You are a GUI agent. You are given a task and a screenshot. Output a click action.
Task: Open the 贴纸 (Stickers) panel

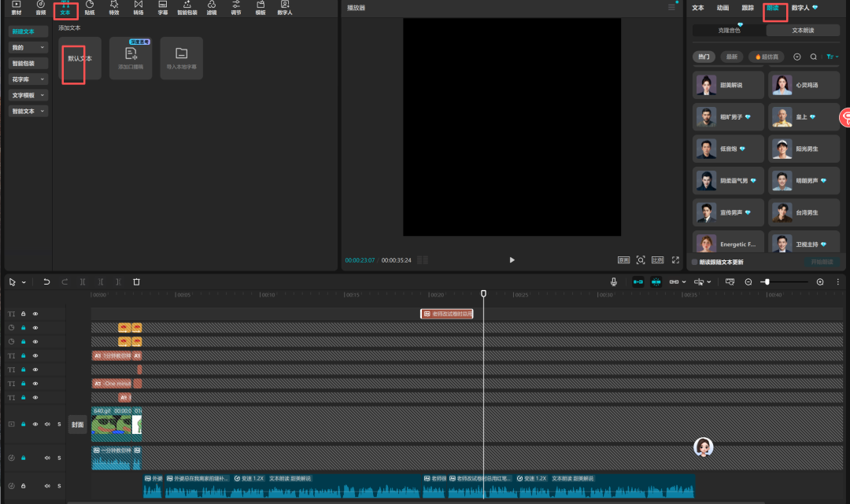[90, 8]
